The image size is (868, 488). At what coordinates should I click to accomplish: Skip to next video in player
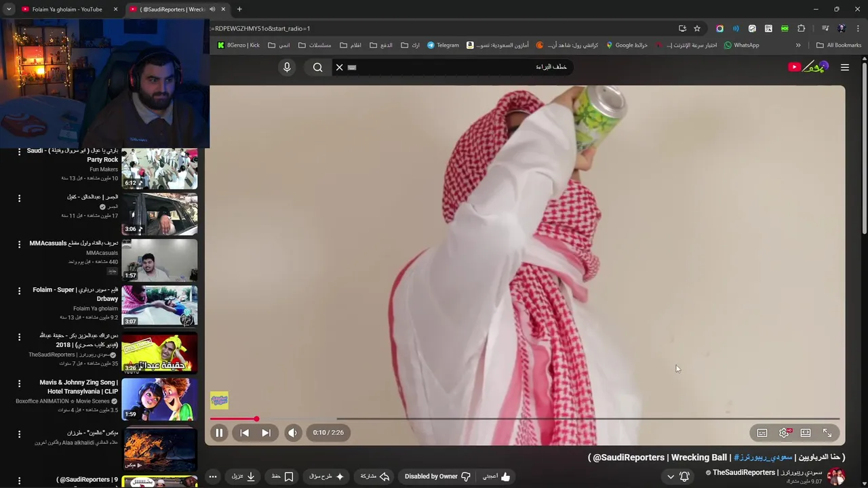click(266, 432)
